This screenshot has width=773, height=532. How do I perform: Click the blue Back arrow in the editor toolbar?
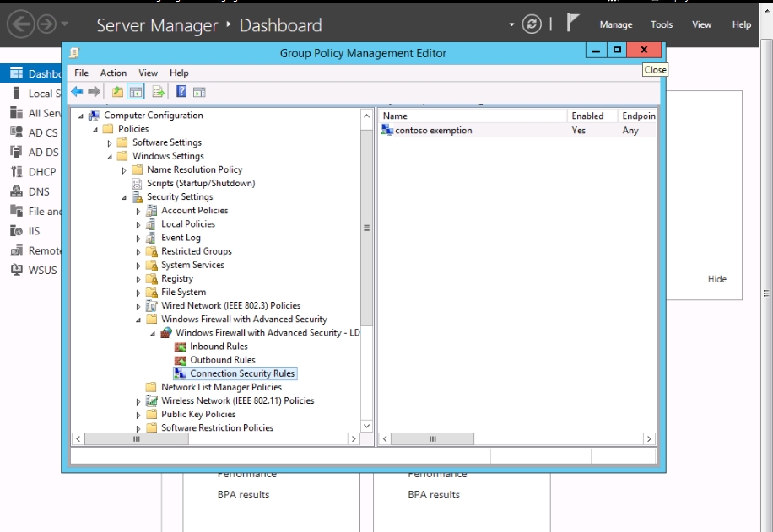pyautogui.click(x=77, y=92)
